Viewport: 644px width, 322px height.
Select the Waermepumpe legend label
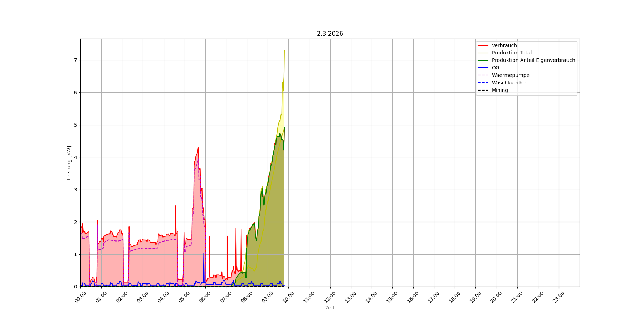pyautogui.click(x=510, y=75)
